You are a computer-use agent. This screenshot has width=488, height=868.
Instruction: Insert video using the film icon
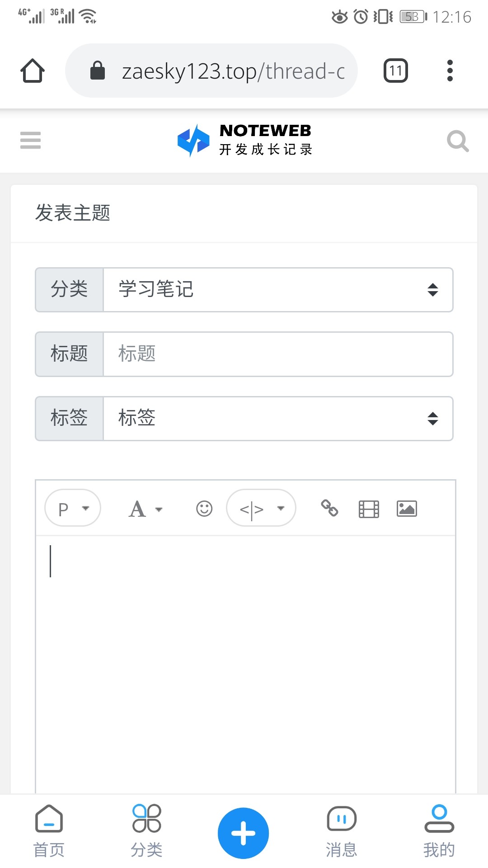pyautogui.click(x=369, y=509)
